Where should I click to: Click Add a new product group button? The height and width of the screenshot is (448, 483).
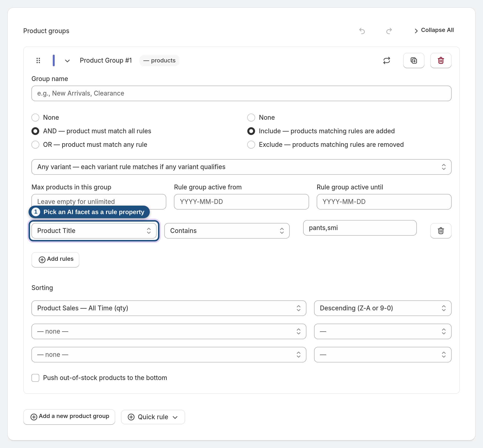[69, 417]
